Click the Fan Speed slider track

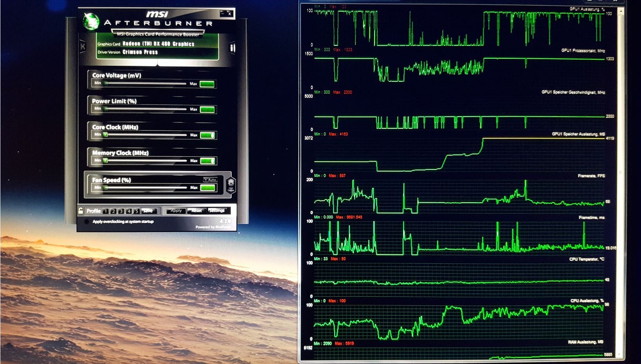(145, 188)
